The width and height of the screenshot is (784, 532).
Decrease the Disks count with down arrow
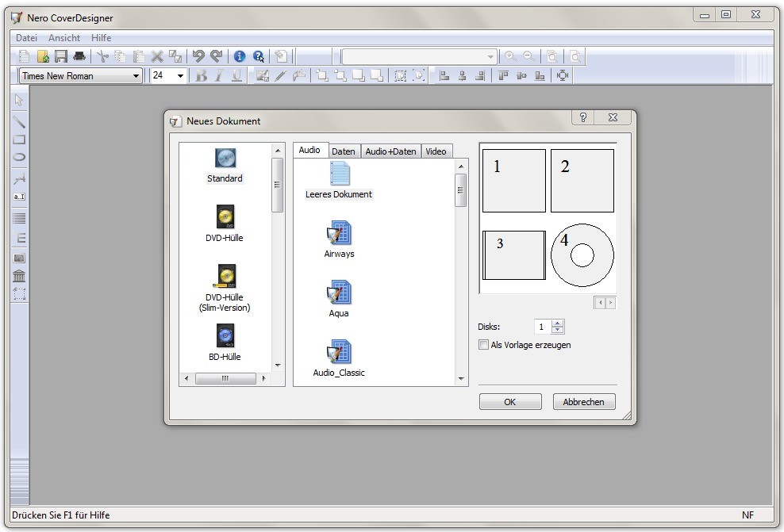557,331
